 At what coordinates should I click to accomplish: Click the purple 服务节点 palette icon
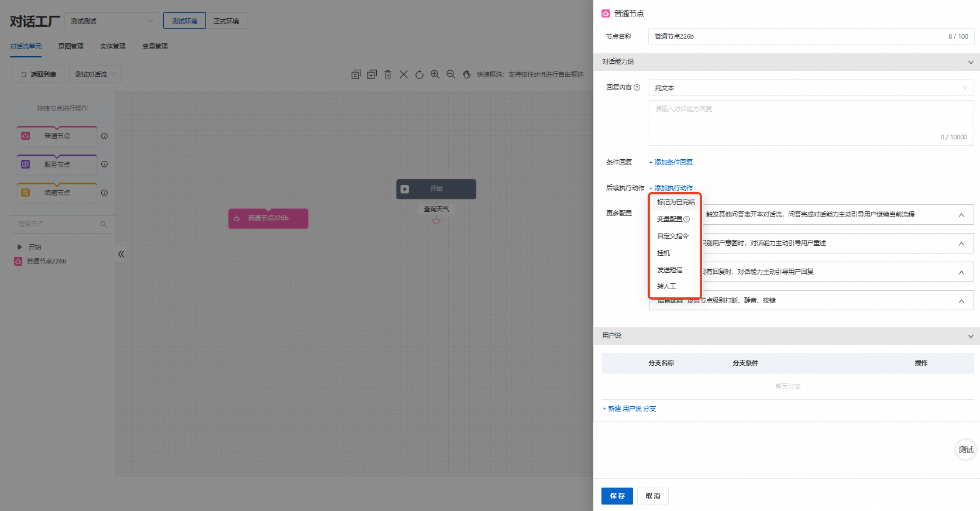tap(26, 164)
